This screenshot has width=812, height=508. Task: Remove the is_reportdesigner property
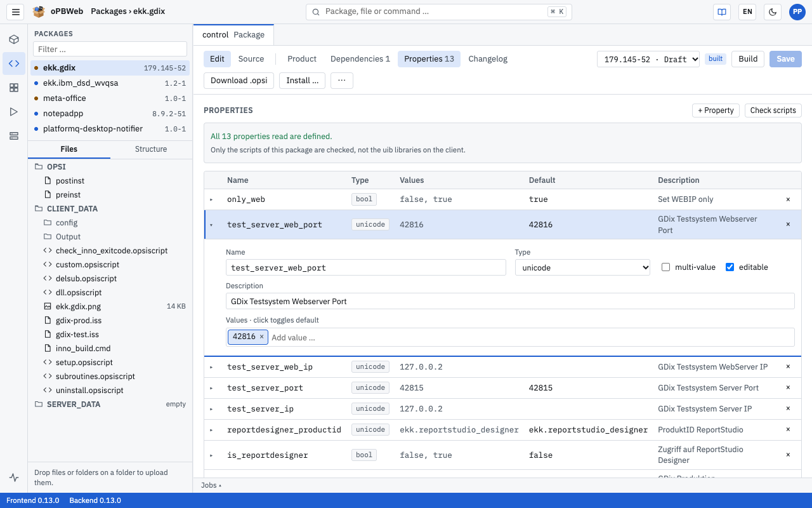pos(788,455)
